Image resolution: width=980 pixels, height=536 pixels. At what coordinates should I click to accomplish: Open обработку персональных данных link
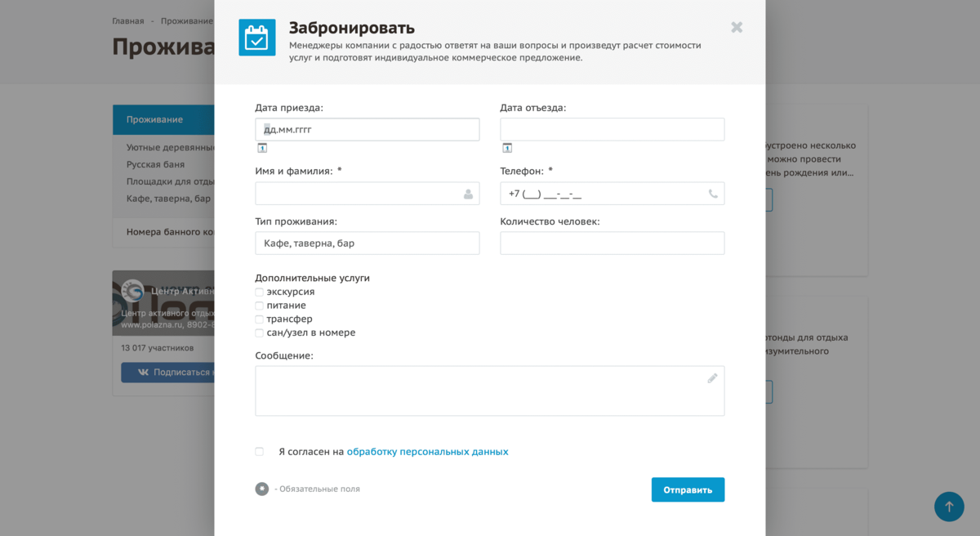point(427,452)
